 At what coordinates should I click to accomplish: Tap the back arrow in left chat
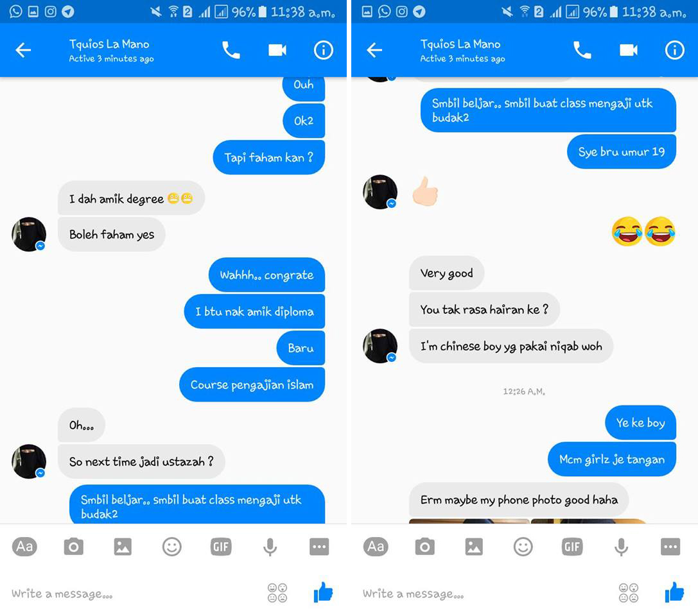click(23, 50)
